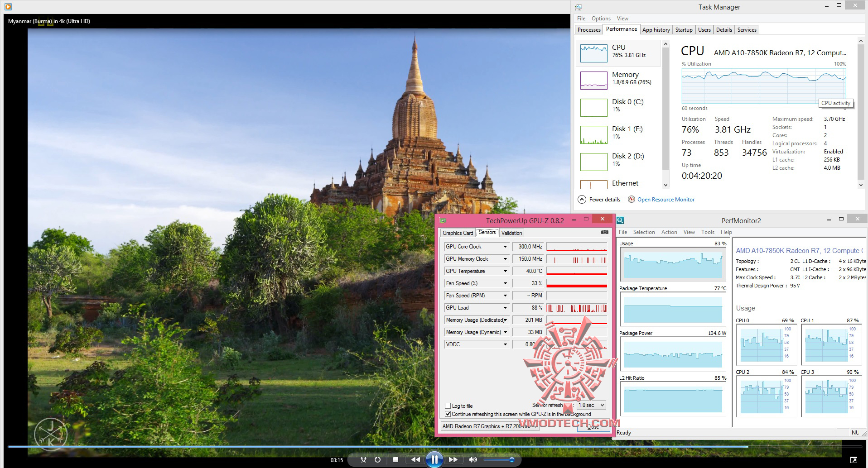Toggle repeat in the media player
The width and height of the screenshot is (868, 468).
[377, 460]
